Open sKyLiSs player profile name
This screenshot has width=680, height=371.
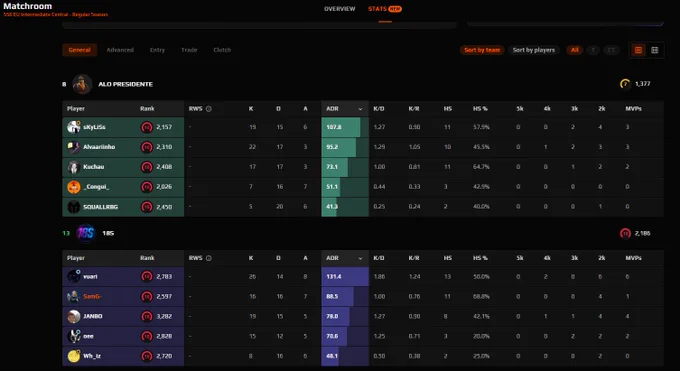coord(94,127)
